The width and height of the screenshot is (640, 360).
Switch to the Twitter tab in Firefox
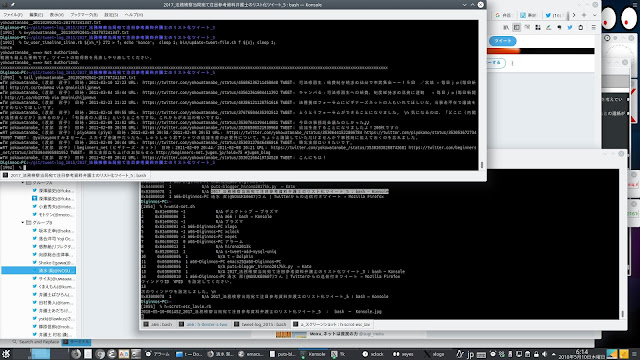(x=554, y=15)
